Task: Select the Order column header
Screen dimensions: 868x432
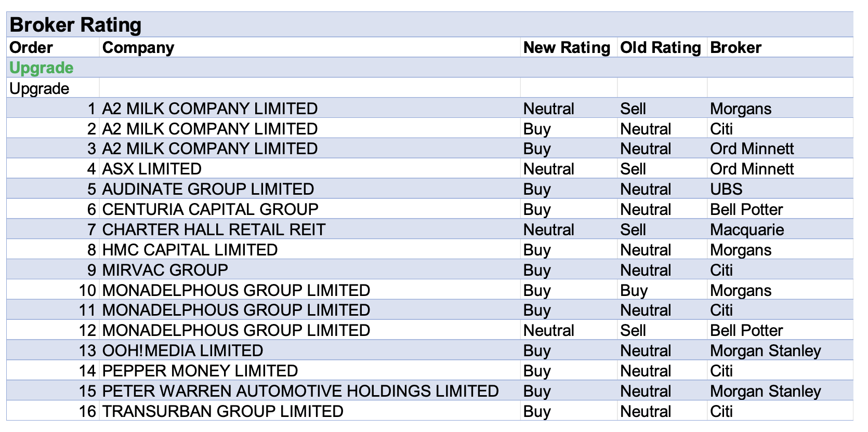Action: click(x=31, y=48)
